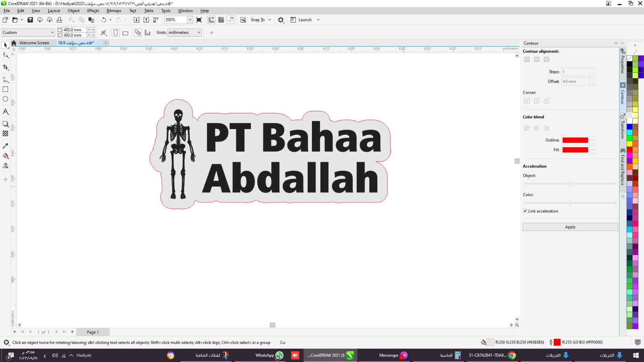Open Options gear icon in toolbar
Screen dimensions: 644x362
click(281, 20)
